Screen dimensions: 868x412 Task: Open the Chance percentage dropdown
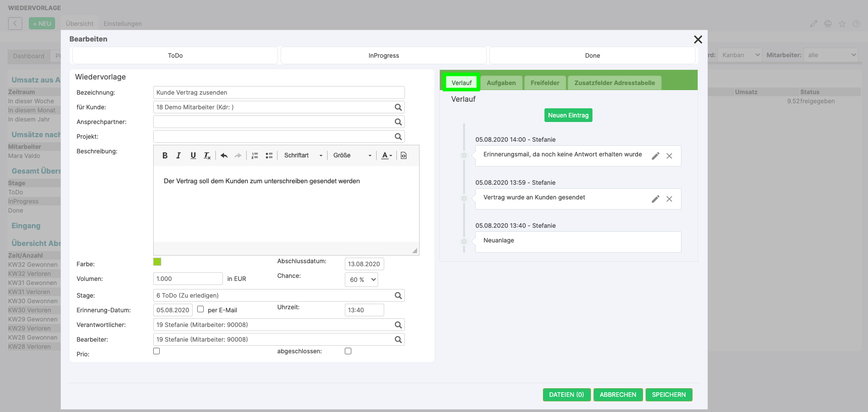[x=361, y=279]
